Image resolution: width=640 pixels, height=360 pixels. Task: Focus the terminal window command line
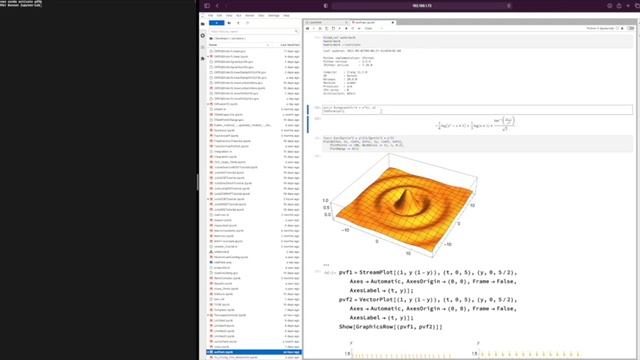(21, 5)
